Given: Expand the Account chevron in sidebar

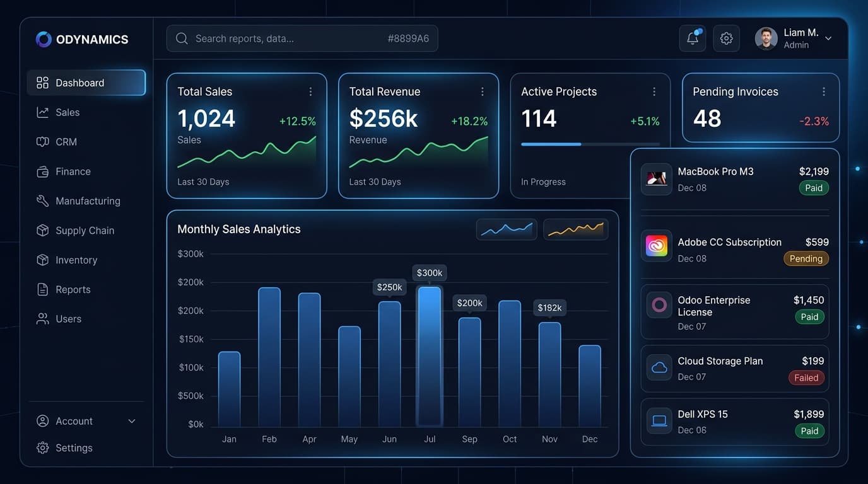Looking at the screenshot, I should [x=132, y=421].
